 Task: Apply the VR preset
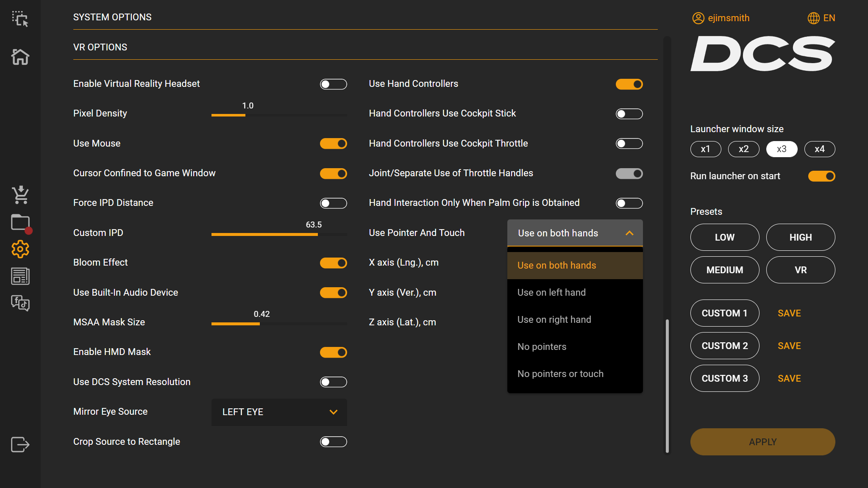click(x=800, y=270)
